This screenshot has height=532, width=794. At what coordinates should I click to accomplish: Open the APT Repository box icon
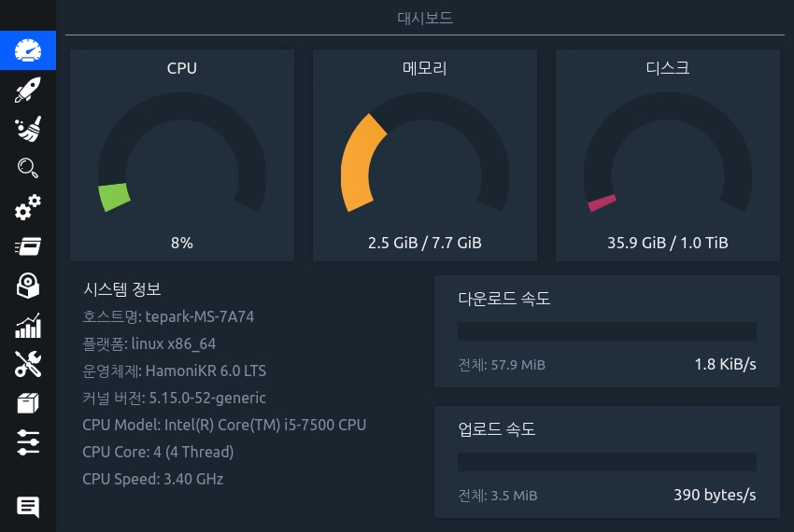[28, 403]
